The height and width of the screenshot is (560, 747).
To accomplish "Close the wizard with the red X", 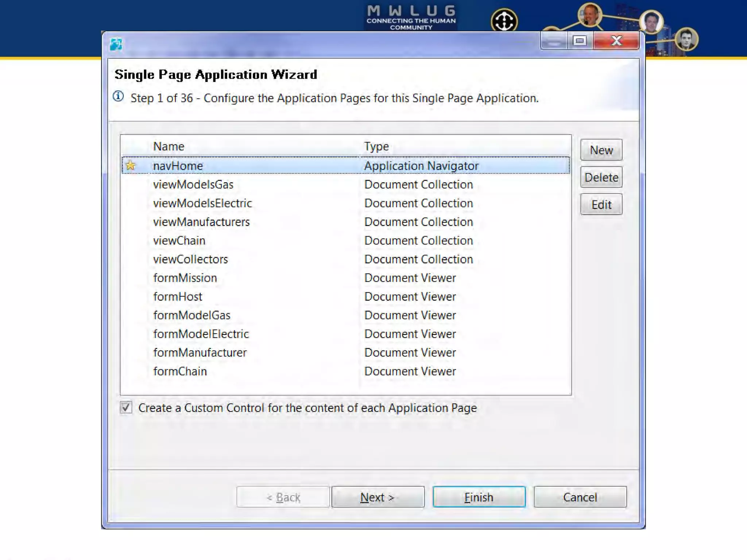I will coord(616,41).
